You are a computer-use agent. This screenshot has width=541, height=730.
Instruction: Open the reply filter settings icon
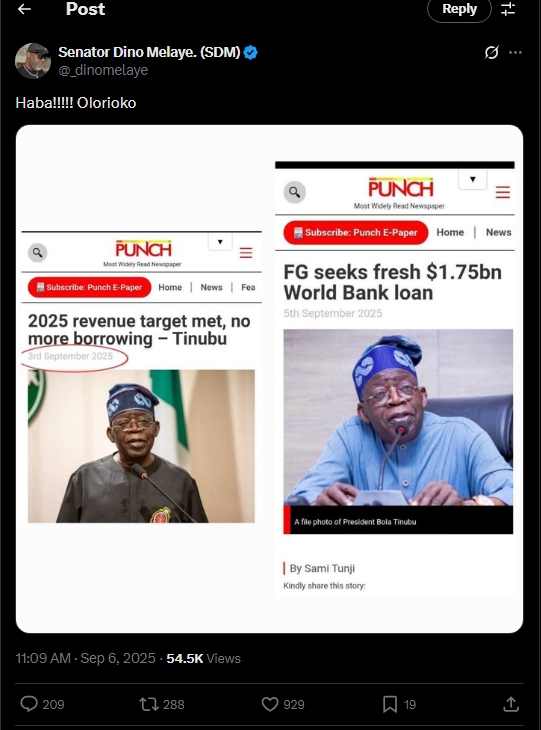508,9
